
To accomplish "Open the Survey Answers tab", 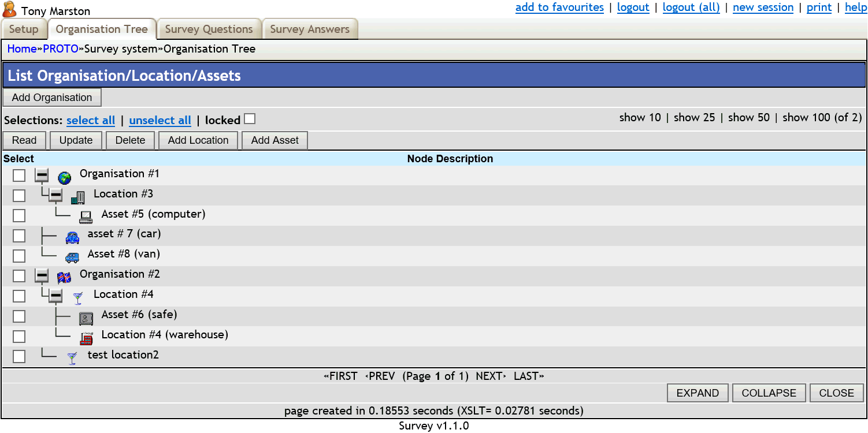I will (310, 29).
